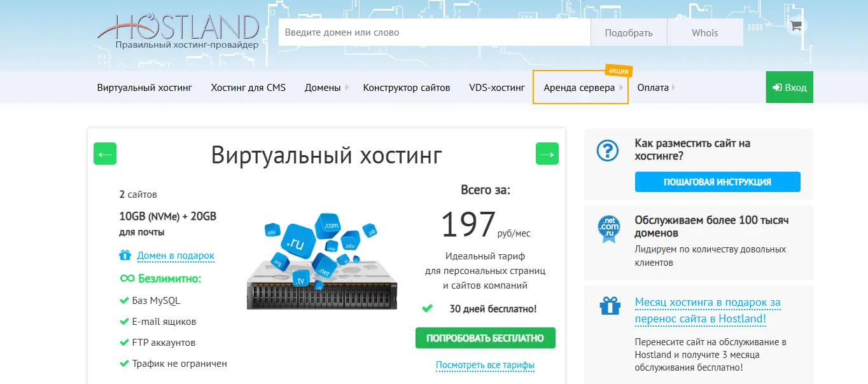Viewport: 868px width, 384px height.
Task: Go to next slide with right arrow
Action: tap(547, 154)
